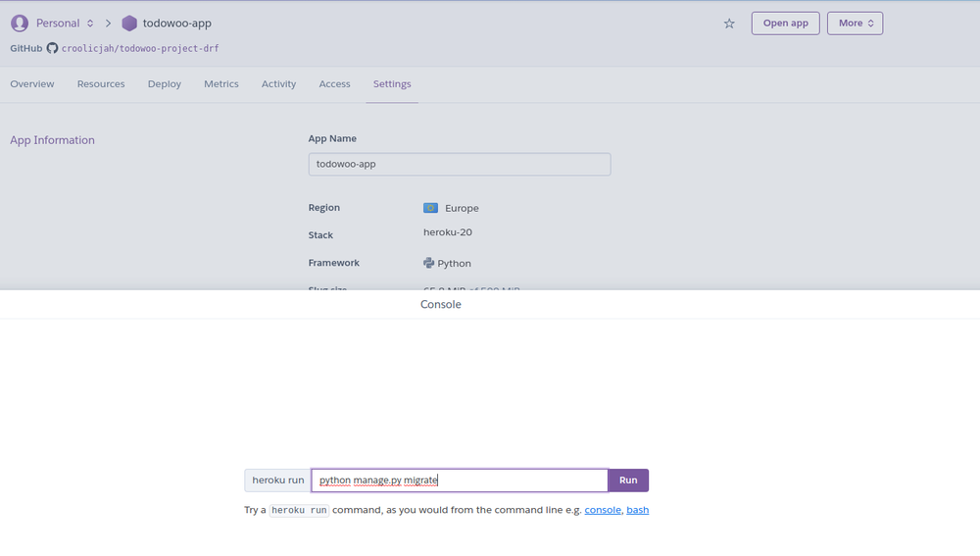Click the Python framework logo icon

coord(428,263)
